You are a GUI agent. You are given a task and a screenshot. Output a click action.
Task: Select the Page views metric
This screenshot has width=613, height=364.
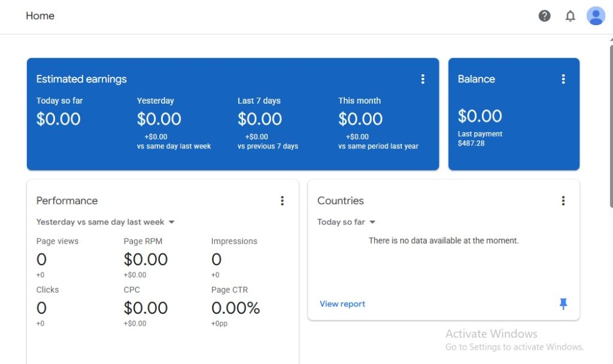tap(57, 241)
